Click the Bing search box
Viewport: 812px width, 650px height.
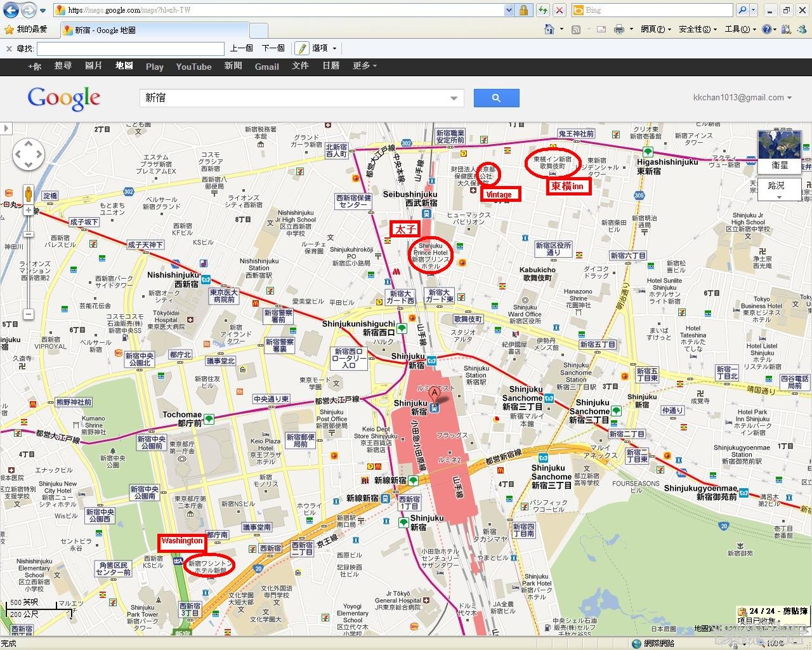[x=652, y=10]
